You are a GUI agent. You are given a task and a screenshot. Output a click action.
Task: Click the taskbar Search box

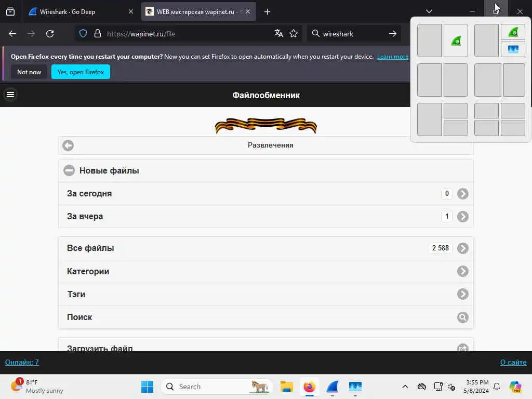click(x=217, y=387)
